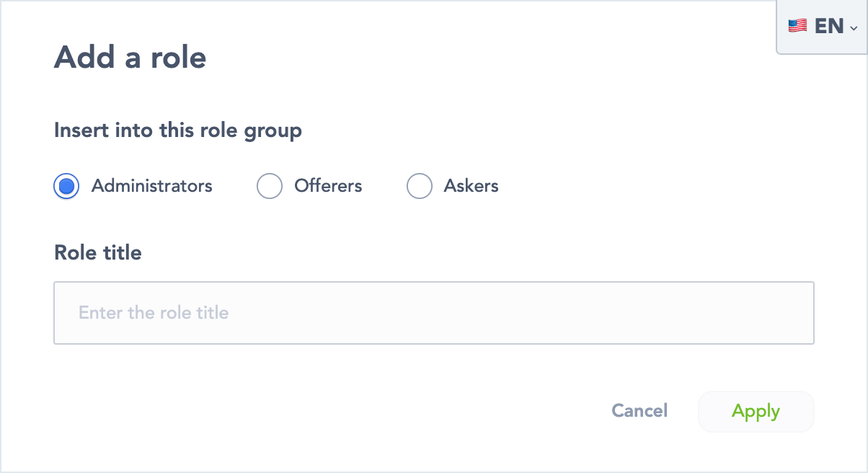Click the Offerers option label
Image resolution: width=868 pixels, height=473 pixels.
point(328,186)
